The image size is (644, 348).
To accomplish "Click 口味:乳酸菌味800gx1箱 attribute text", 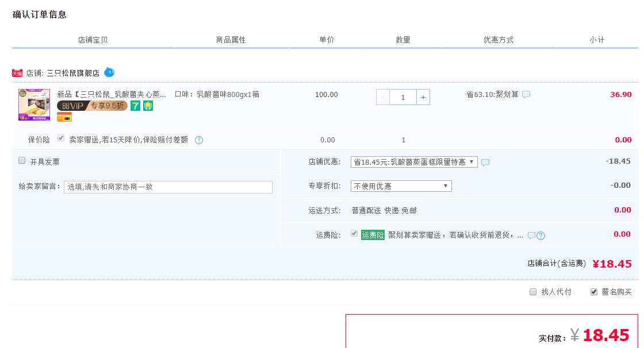I will (217, 94).
